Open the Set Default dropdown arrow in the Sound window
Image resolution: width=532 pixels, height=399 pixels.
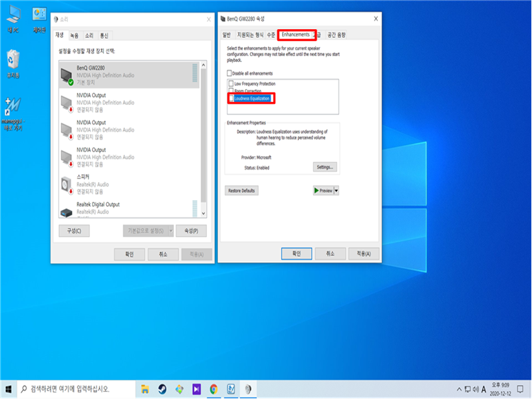[x=171, y=231]
